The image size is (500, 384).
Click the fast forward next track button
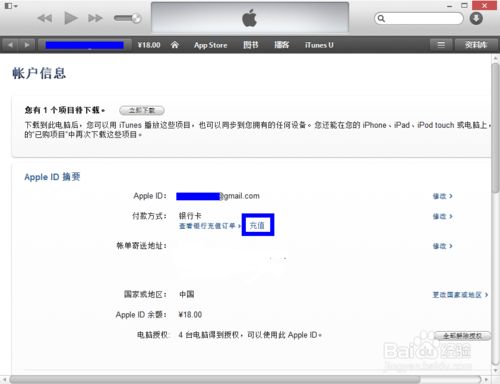95,18
